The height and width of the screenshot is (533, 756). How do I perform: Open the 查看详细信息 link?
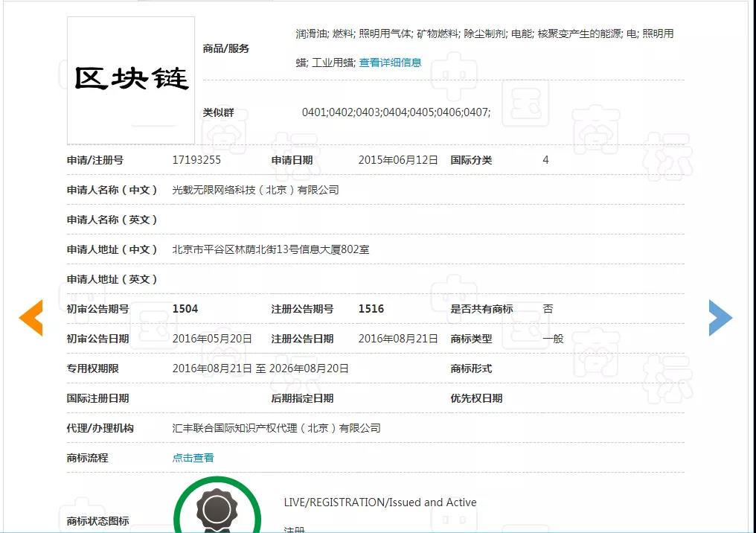click(x=390, y=63)
